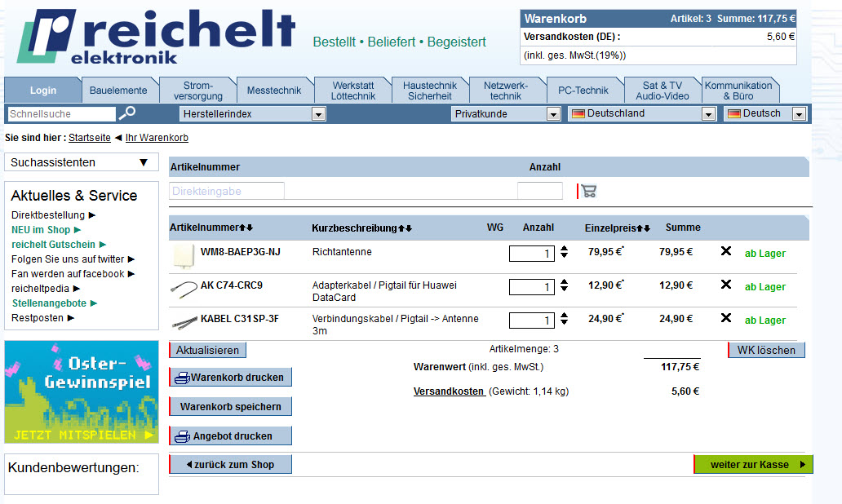Focus quantity field for WM8-BAEP3G-NJ
The width and height of the screenshot is (842, 504).
click(532, 254)
